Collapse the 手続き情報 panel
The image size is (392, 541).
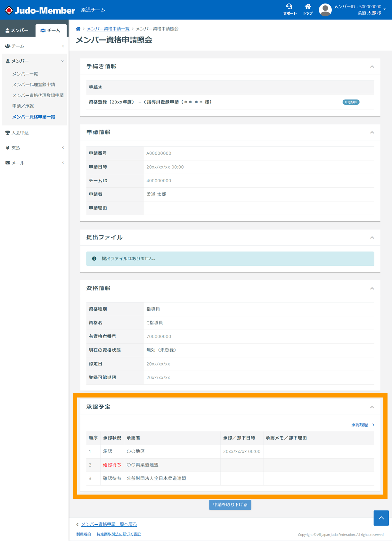point(372,67)
